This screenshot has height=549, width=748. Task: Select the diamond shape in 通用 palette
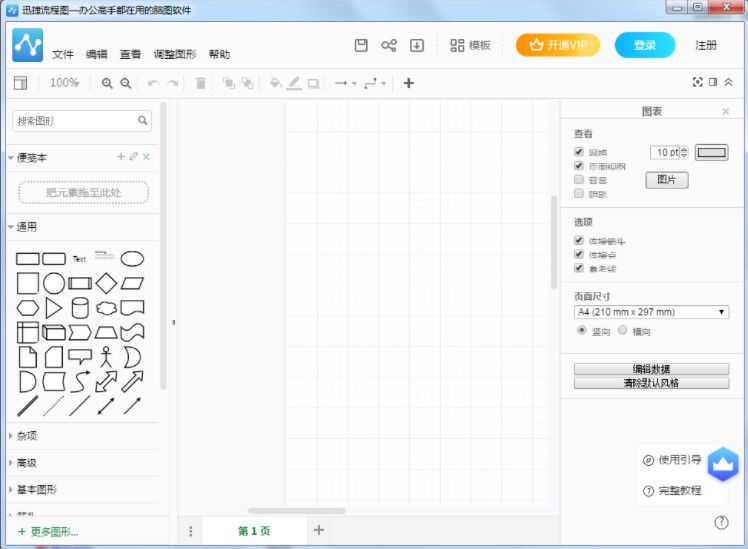pos(106,283)
